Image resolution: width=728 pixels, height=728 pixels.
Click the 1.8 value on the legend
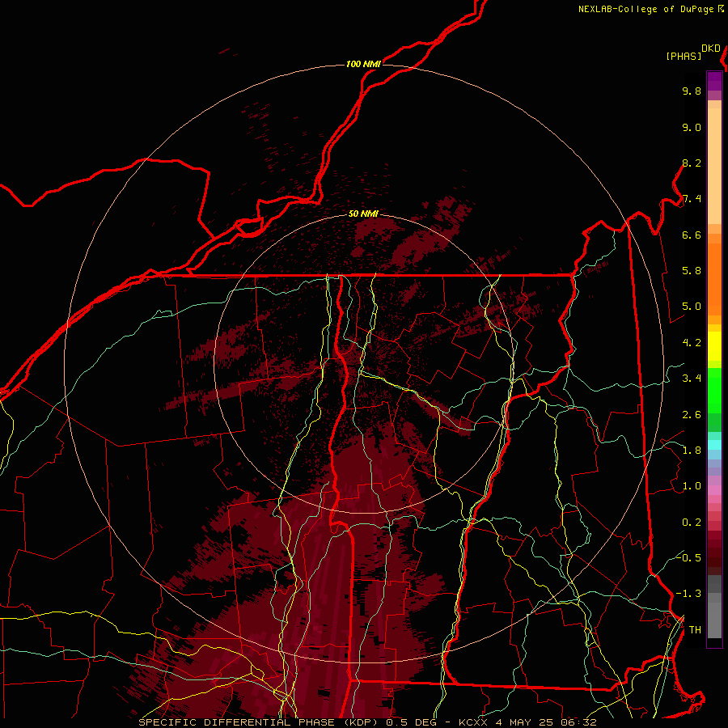692,451
